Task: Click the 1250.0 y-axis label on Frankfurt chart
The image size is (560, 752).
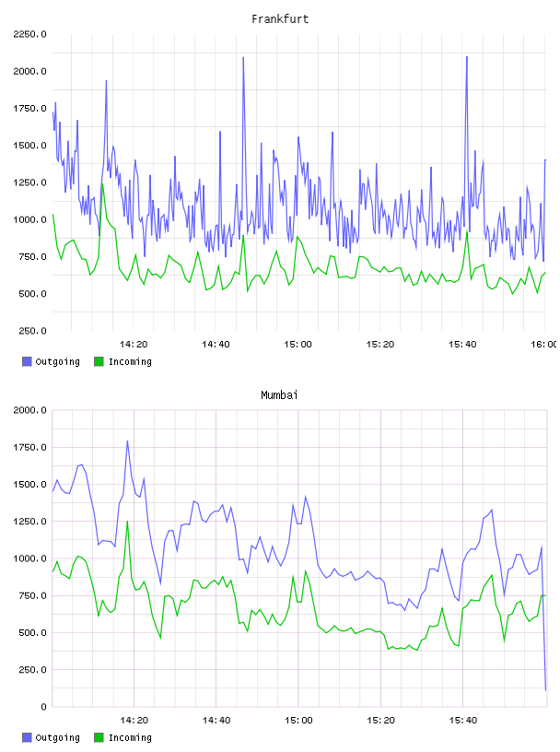Action: [x=30, y=182]
